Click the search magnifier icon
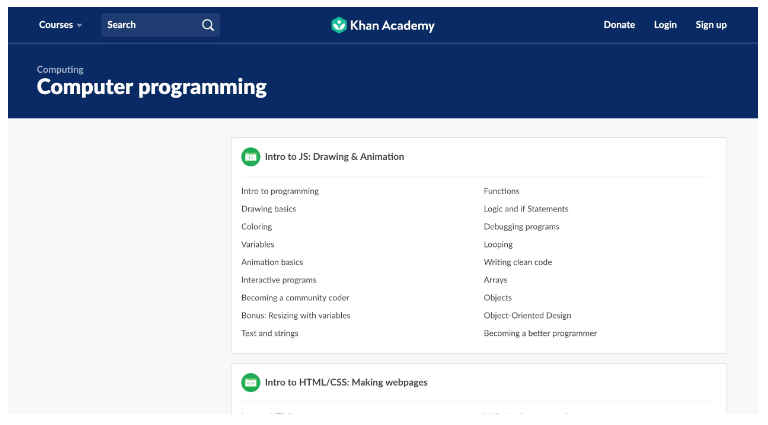 [208, 25]
